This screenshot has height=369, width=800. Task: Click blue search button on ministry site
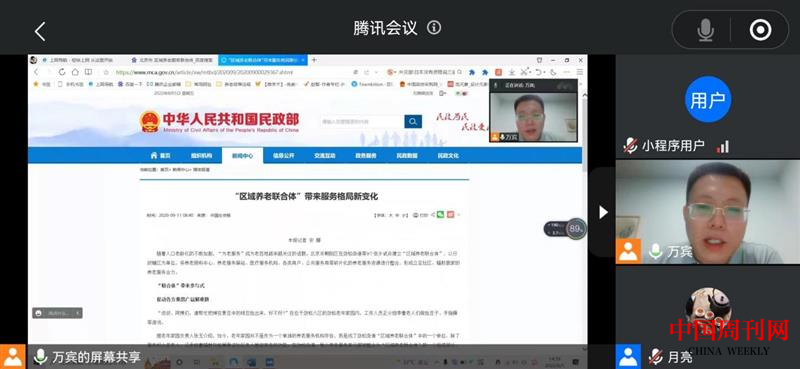(x=413, y=121)
